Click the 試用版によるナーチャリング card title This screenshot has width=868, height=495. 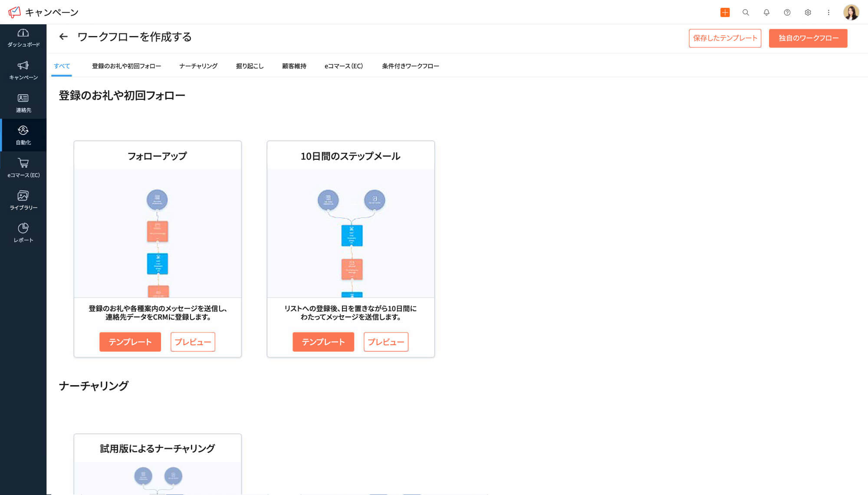pos(158,449)
